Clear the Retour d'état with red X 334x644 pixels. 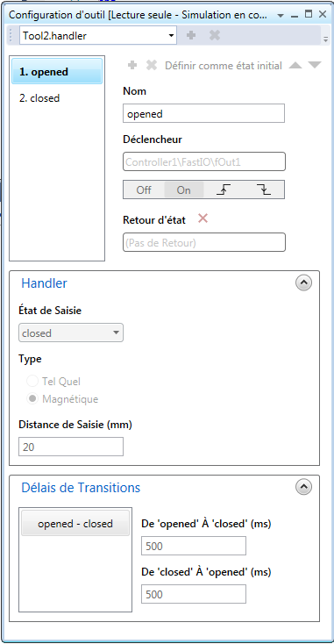pyautogui.click(x=203, y=219)
